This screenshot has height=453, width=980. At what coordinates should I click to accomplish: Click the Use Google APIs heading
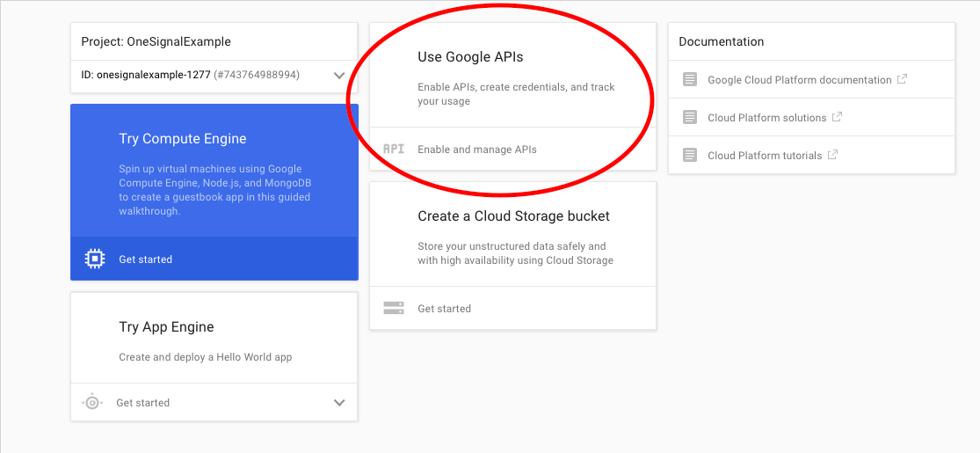470,57
